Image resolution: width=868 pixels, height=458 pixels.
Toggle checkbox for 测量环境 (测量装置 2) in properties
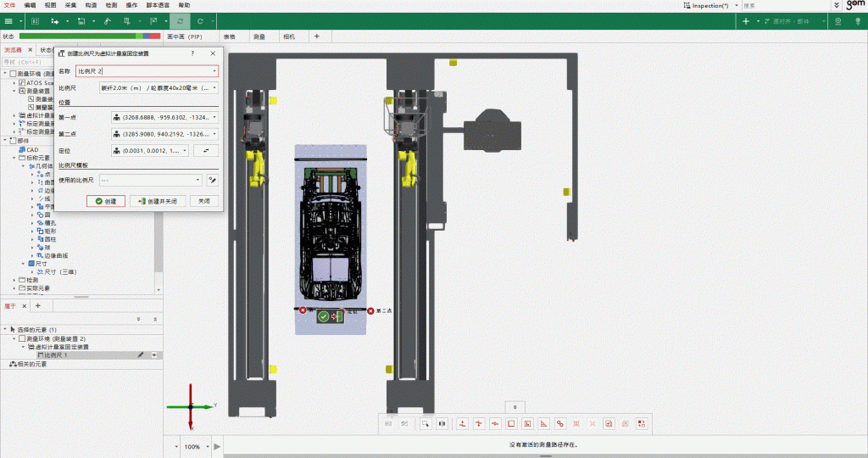point(22,338)
